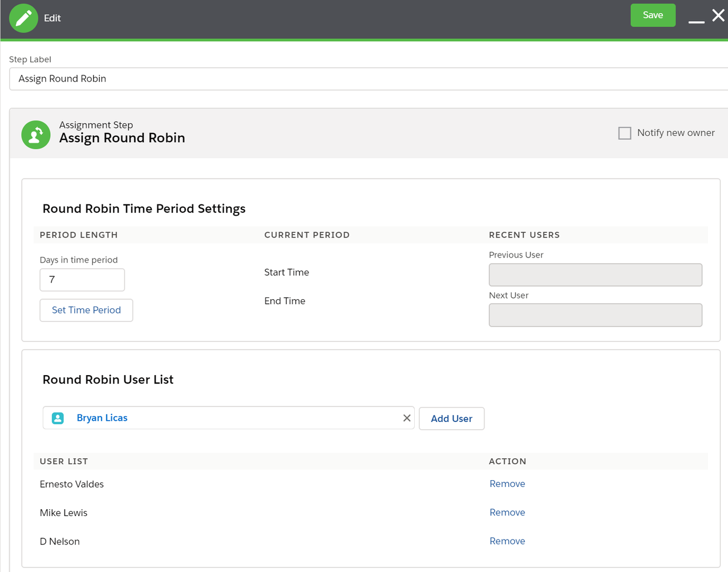Image resolution: width=728 pixels, height=572 pixels.
Task: Click Add User button
Action: coord(451,418)
